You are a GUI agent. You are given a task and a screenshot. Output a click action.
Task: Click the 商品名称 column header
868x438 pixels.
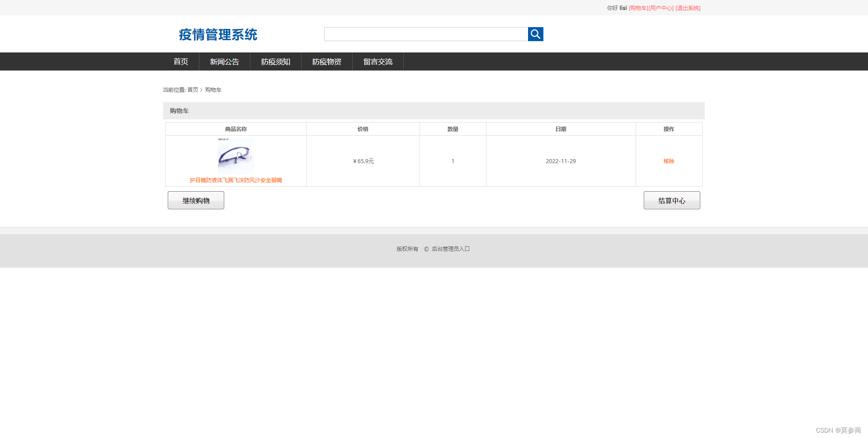pos(236,129)
